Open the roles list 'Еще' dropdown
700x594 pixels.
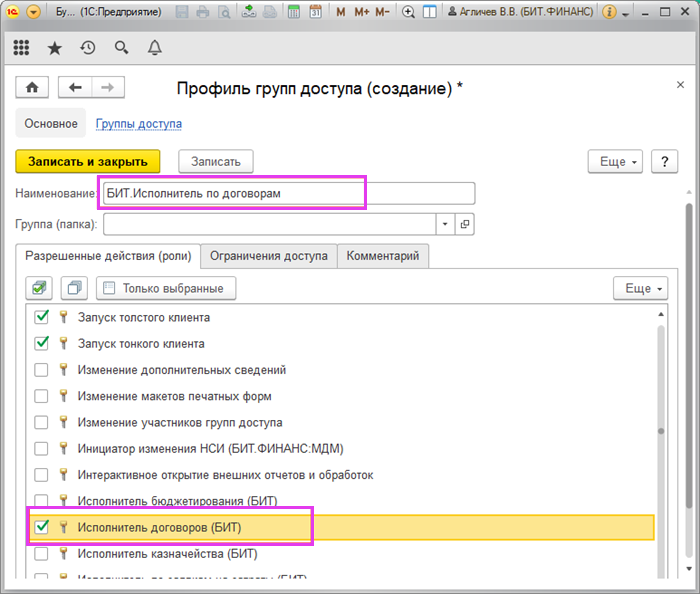point(639,288)
